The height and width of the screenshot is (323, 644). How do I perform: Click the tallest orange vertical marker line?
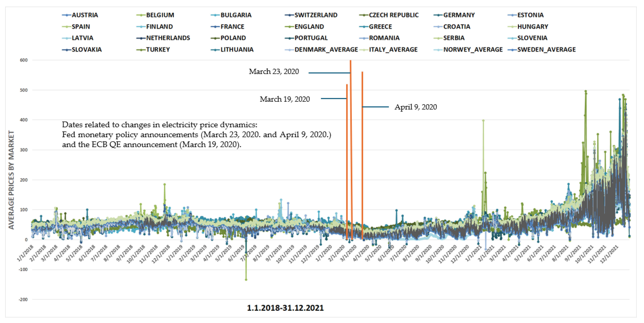click(351, 125)
